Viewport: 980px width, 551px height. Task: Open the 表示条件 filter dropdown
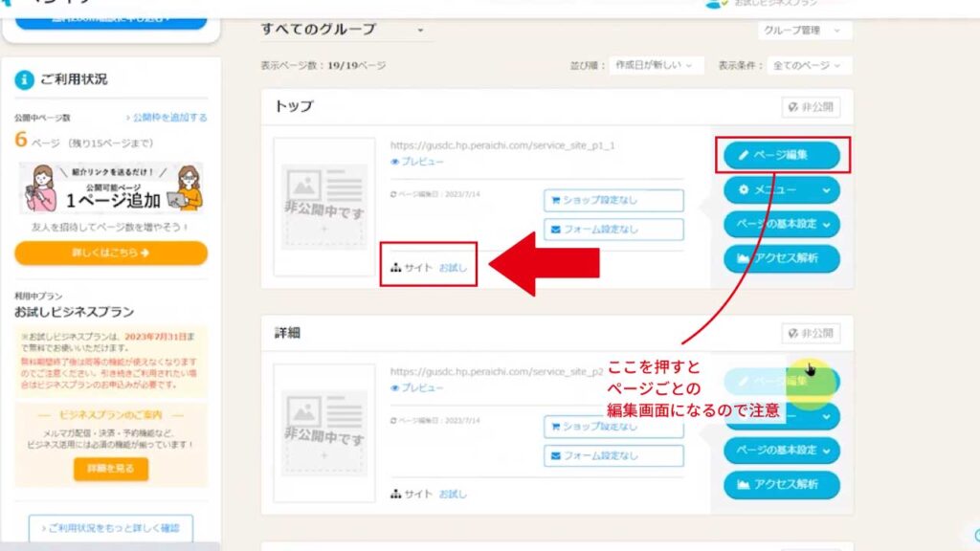(810, 65)
